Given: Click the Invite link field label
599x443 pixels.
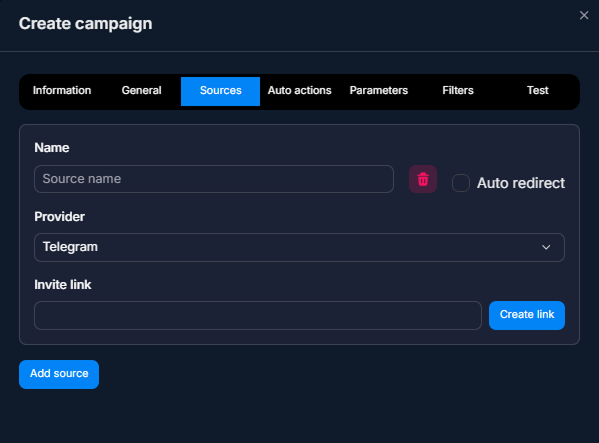Looking at the screenshot, I should click(x=63, y=285).
